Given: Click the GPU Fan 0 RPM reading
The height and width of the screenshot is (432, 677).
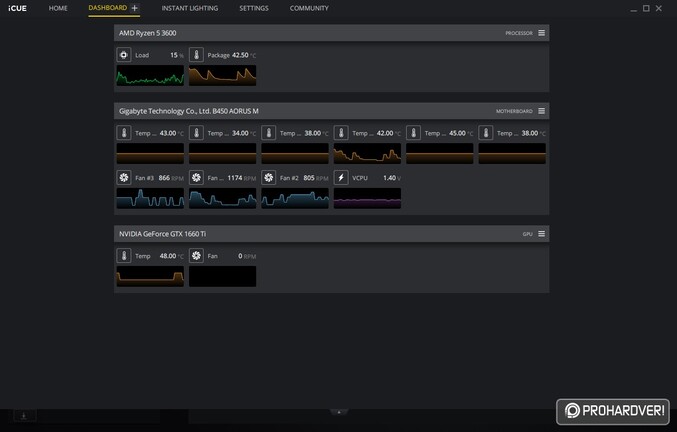Looking at the screenshot, I should click(247, 256).
